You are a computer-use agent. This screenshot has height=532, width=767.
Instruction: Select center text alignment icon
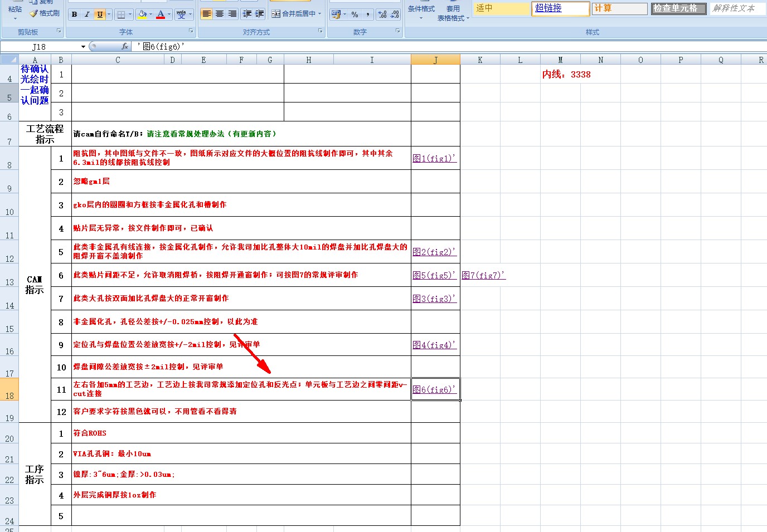click(x=220, y=14)
